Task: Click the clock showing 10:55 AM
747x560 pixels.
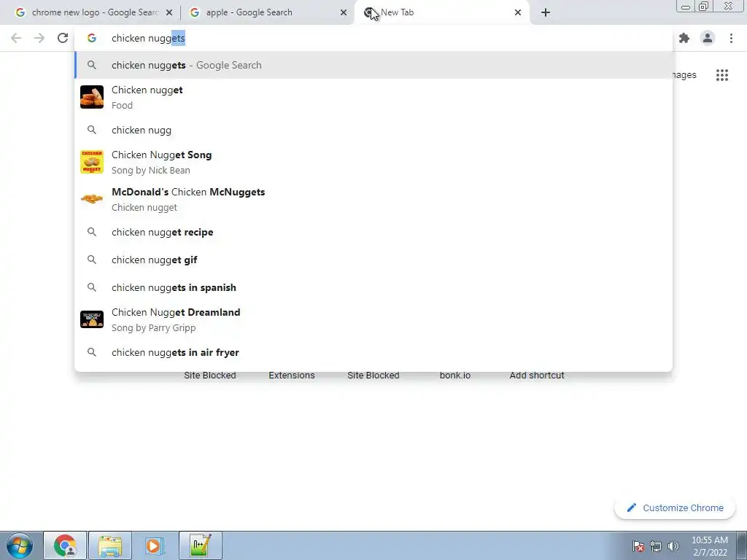Action: coord(709,546)
